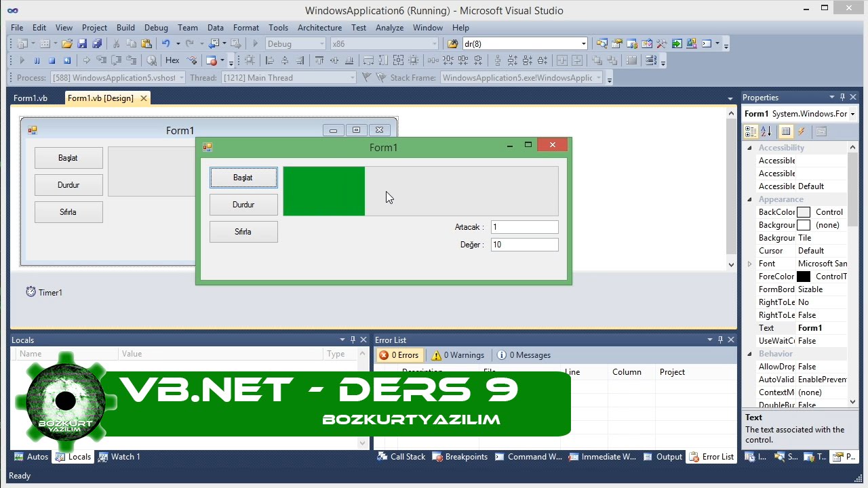Click Sıfırla button in the designer Form1
Image resolution: width=868 pixels, height=488 pixels.
[68, 212]
